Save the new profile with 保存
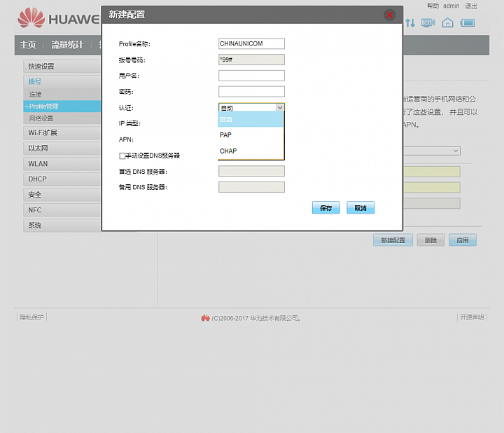Image resolution: width=504 pixels, height=433 pixels. pos(326,208)
